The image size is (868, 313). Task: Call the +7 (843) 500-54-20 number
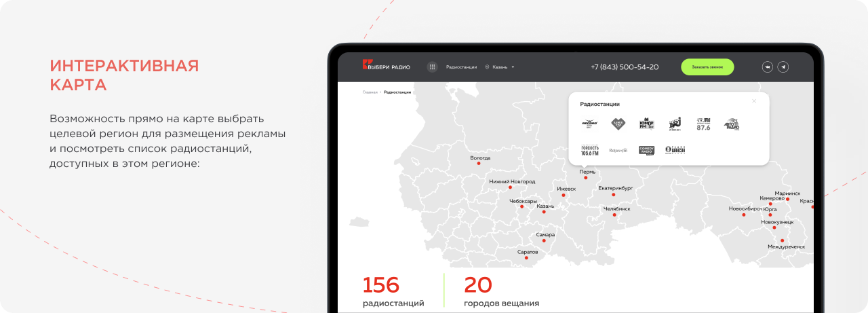[625, 67]
